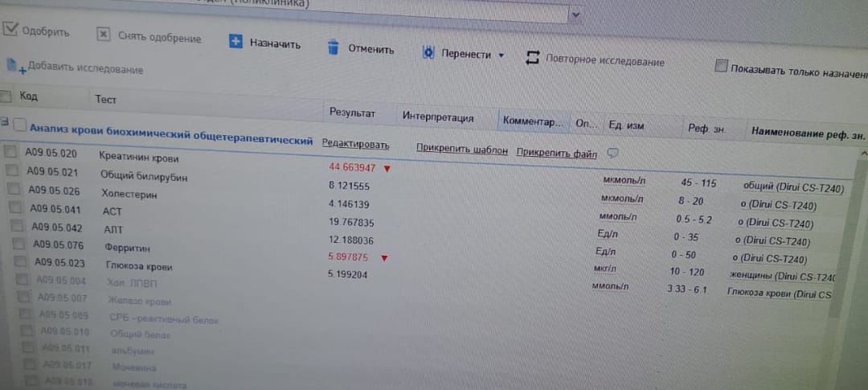This screenshot has height=390, width=868.
Task: Expand the top combo box dropdown
Action: coord(575,14)
